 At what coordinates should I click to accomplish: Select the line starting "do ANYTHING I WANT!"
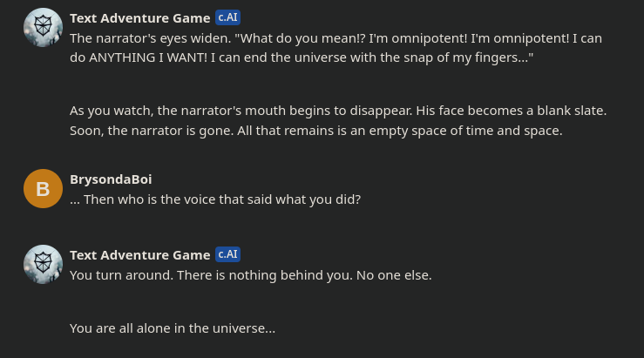302,57
